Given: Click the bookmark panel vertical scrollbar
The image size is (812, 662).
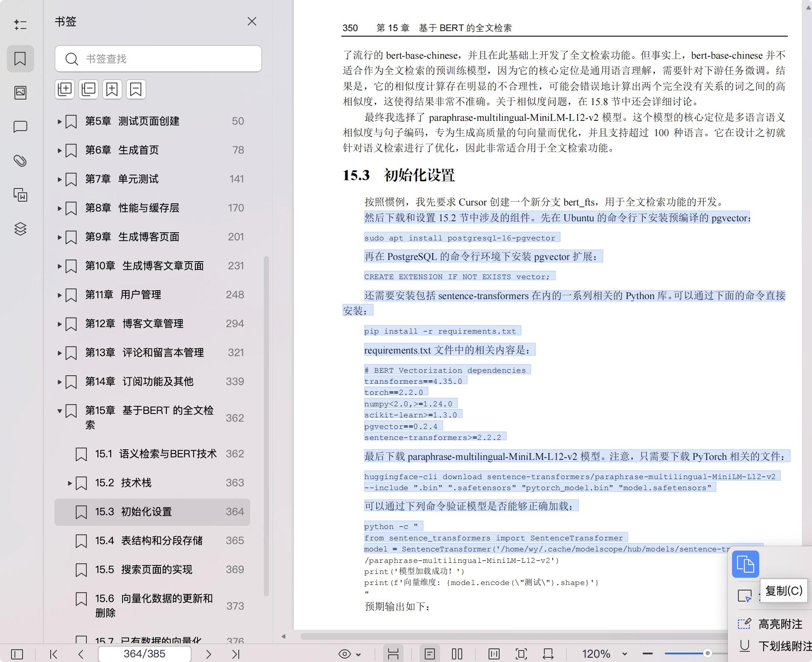Looking at the screenshot, I should tap(266, 425).
